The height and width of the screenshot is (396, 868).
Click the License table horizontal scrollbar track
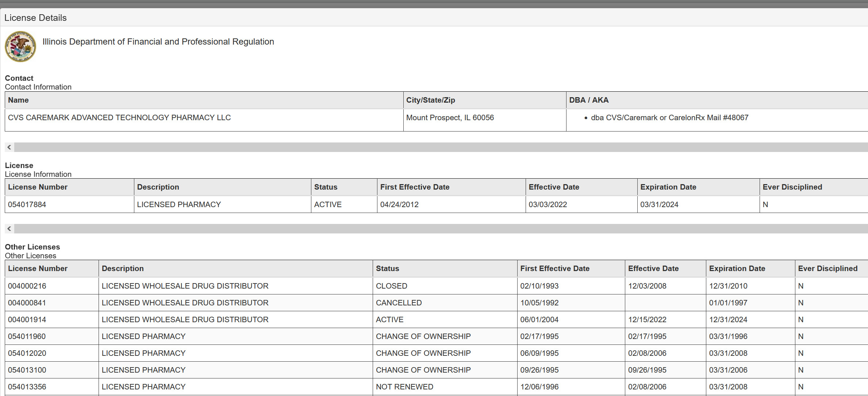tap(441, 229)
